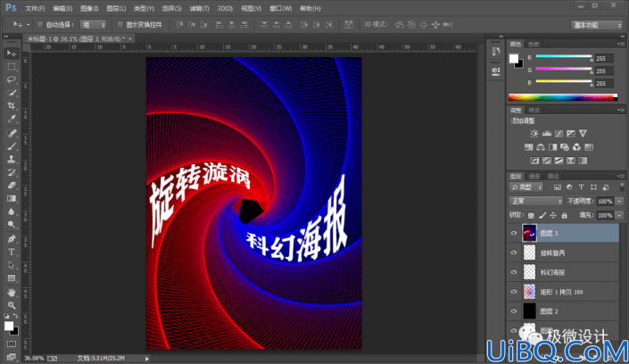Open 填充 fill slider arrow
This screenshot has height=364, width=629.
620,216
